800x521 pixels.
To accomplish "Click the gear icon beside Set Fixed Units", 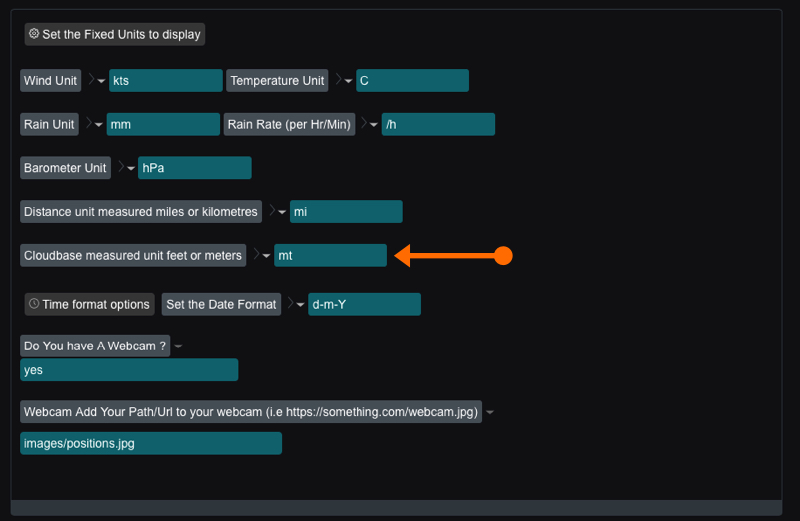I will 34,34.
